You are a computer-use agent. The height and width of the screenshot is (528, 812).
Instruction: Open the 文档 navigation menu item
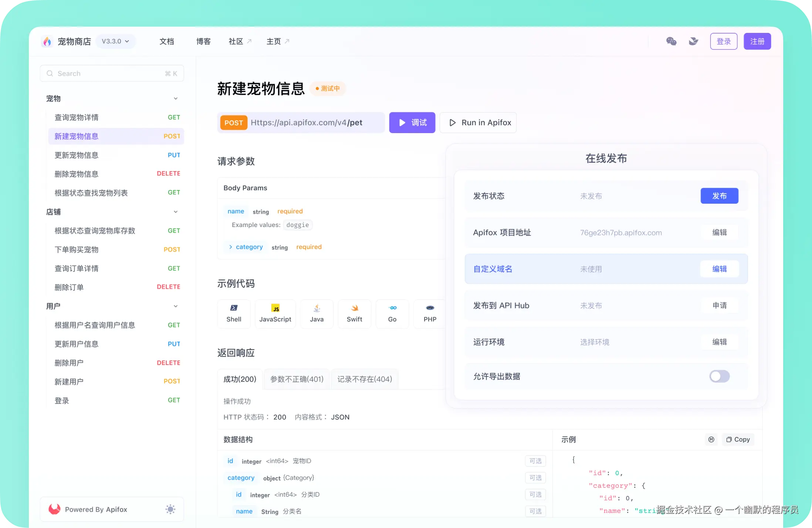(x=166, y=41)
